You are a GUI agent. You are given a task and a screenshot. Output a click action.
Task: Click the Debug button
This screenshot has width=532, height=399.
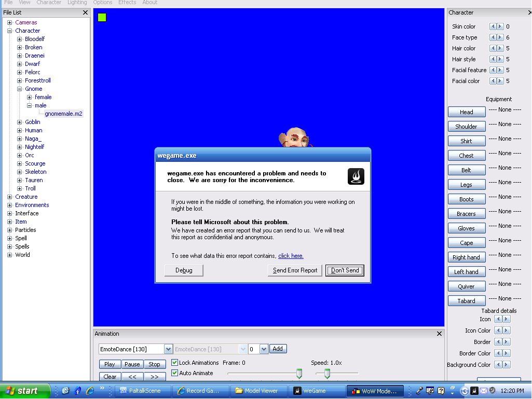(x=184, y=270)
